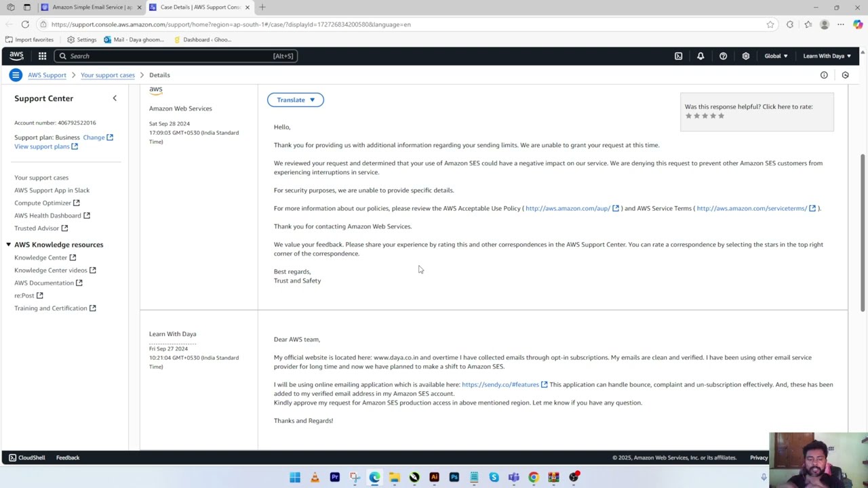Open the Dashboard - Ghoo favorites bookmark
The width and height of the screenshot is (868, 488).
coord(202,39)
